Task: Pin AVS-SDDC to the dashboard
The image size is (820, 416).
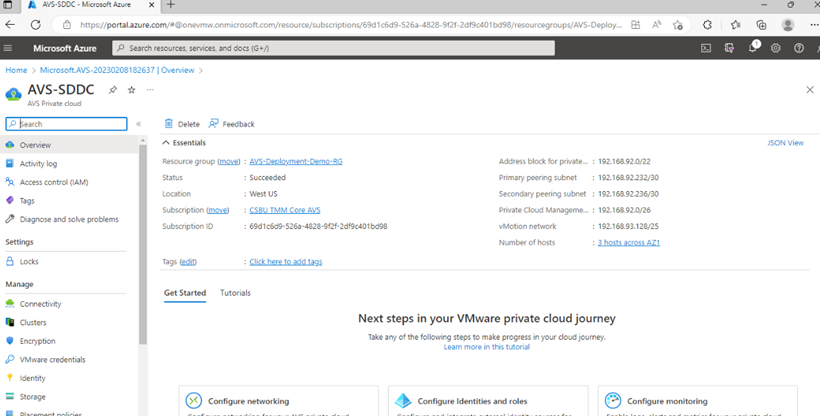Action: (x=113, y=90)
